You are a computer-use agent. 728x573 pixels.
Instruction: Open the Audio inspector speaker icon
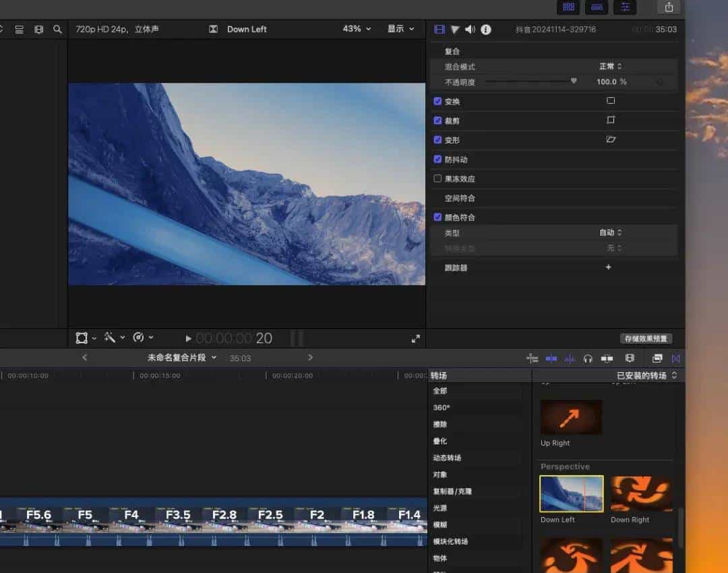pyautogui.click(x=470, y=29)
